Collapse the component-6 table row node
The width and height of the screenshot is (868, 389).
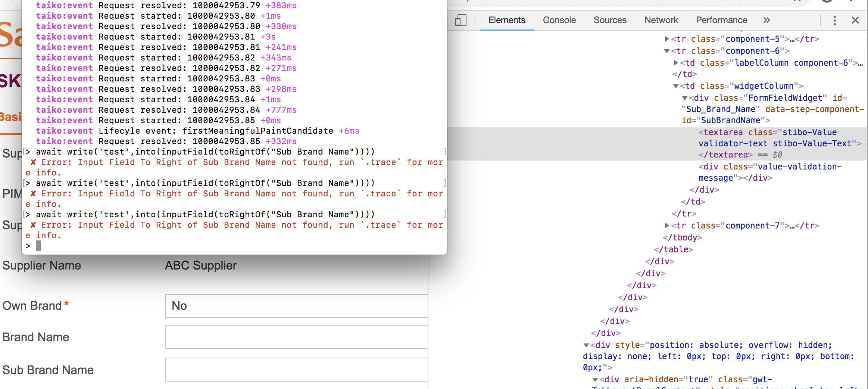point(667,51)
